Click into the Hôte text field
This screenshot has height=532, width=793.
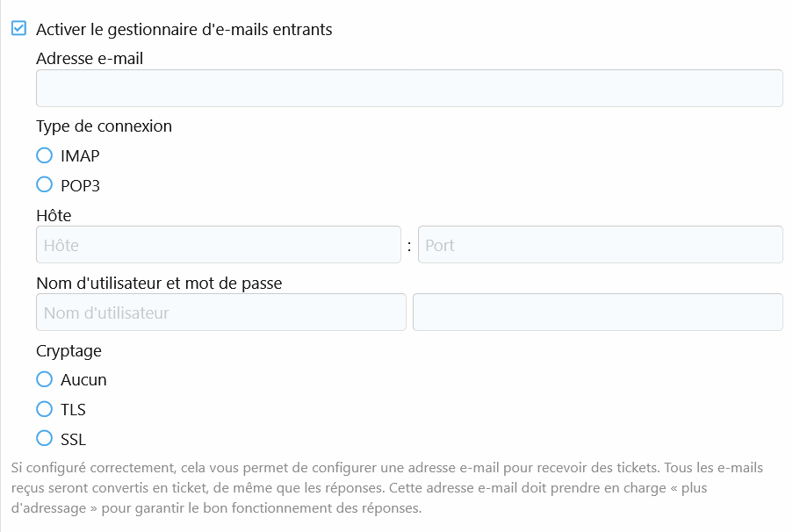218,245
